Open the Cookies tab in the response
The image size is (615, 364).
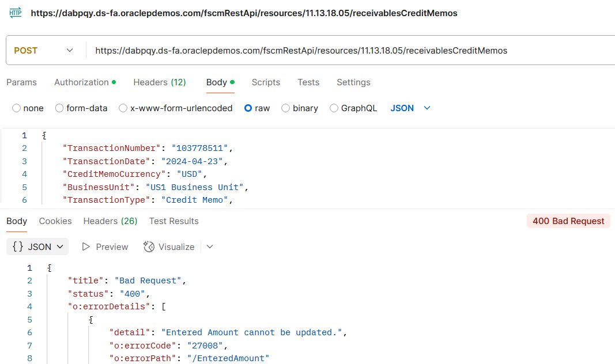[x=55, y=221]
